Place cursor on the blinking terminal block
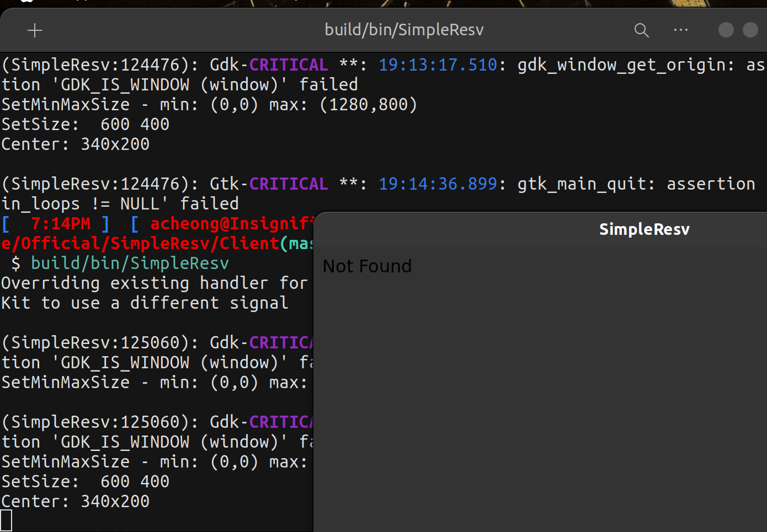 pos(6,520)
